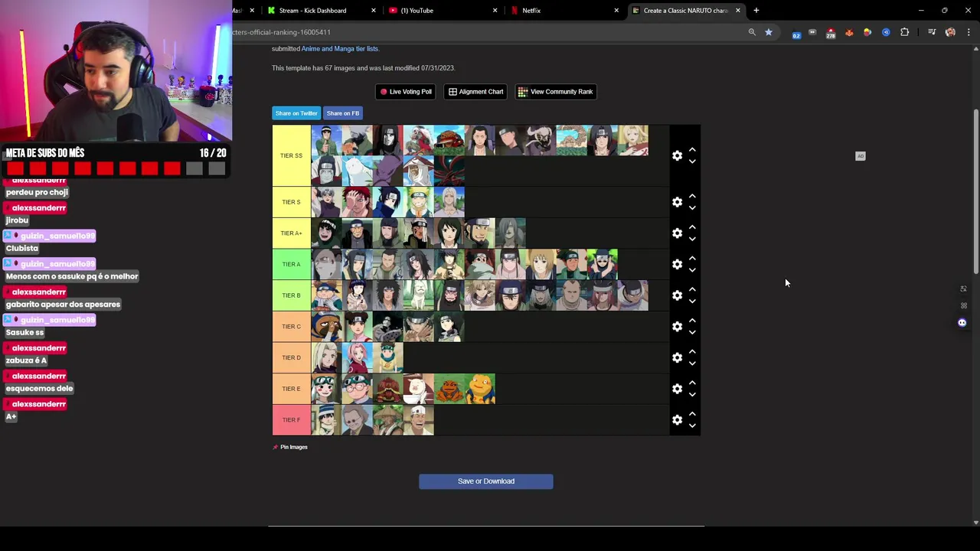Click the Live Voting Poll button
The width and height of the screenshot is (980, 551).
(406, 92)
